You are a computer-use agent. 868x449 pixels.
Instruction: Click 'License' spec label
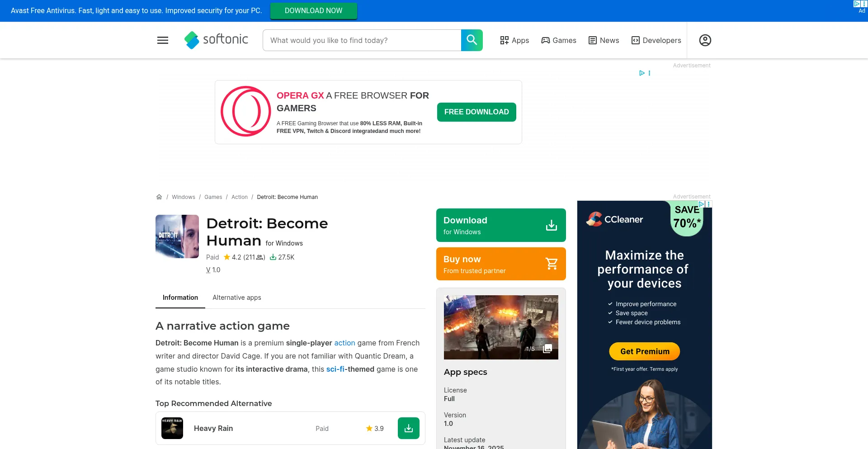point(455,390)
